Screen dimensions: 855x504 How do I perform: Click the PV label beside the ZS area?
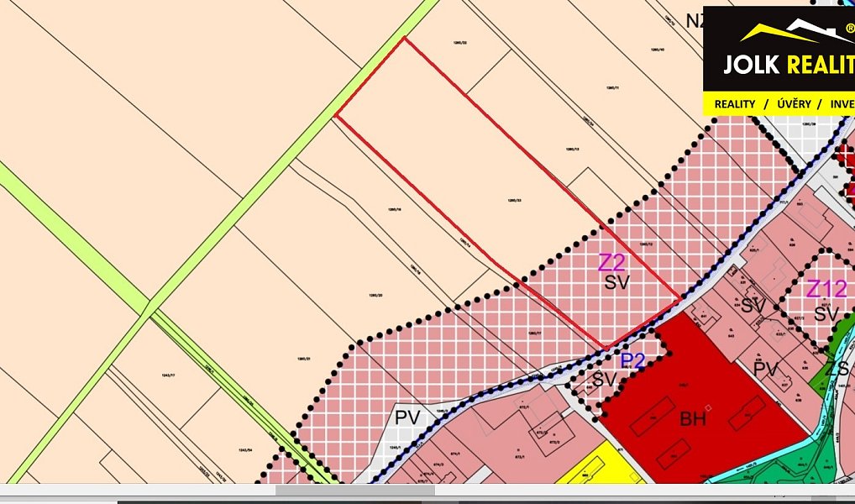(x=766, y=369)
